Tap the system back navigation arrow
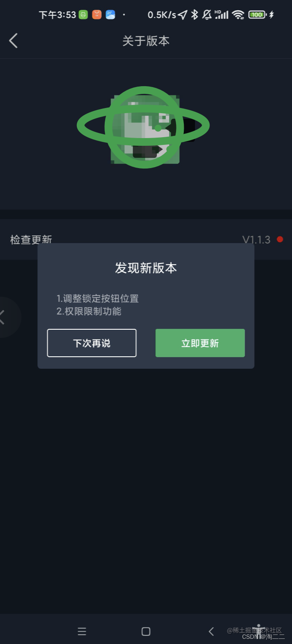This screenshot has height=644, width=292. [x=211, y=631]
